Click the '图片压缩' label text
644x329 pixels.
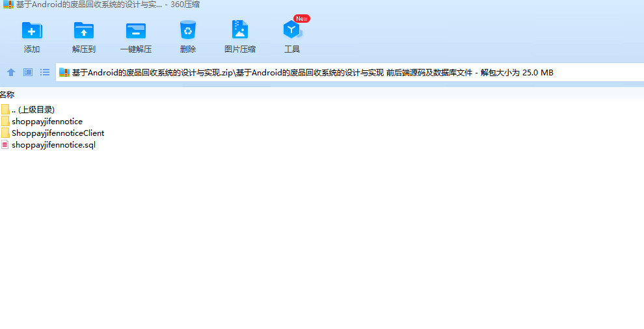tap(240, 49)
